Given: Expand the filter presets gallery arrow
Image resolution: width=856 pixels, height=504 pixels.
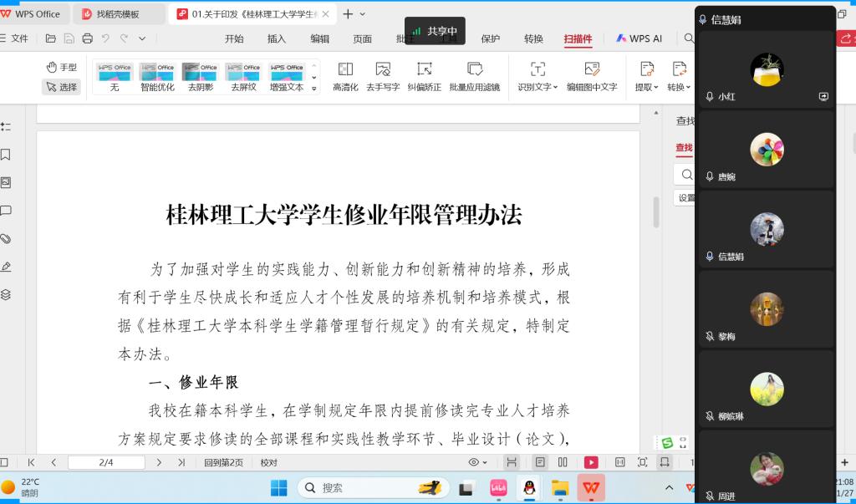Looking at the screenshot, I should [314, 88].
